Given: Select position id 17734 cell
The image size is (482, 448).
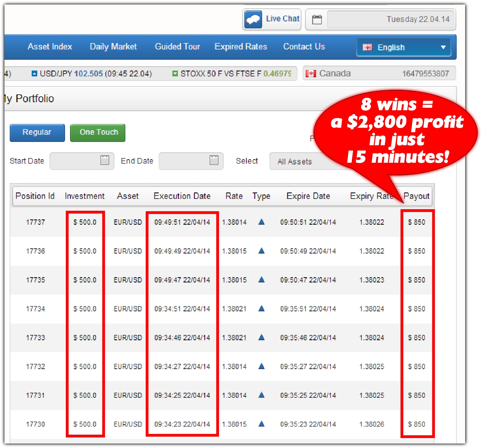Looking at the screenshot, I should 35,309.
